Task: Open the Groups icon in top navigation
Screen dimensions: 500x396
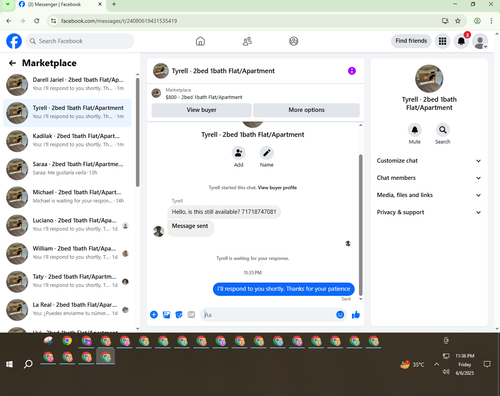Action: click(293, 41)
